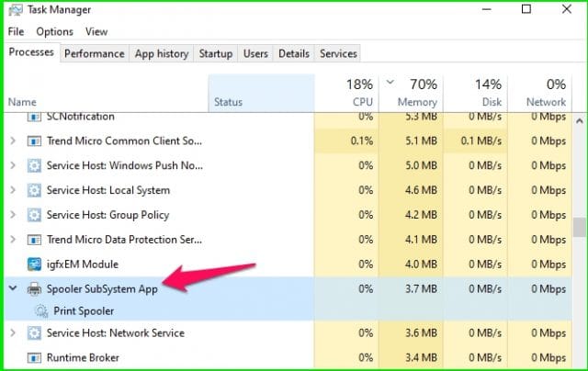Click the Runtime Broker process icon

click(35, 357)
